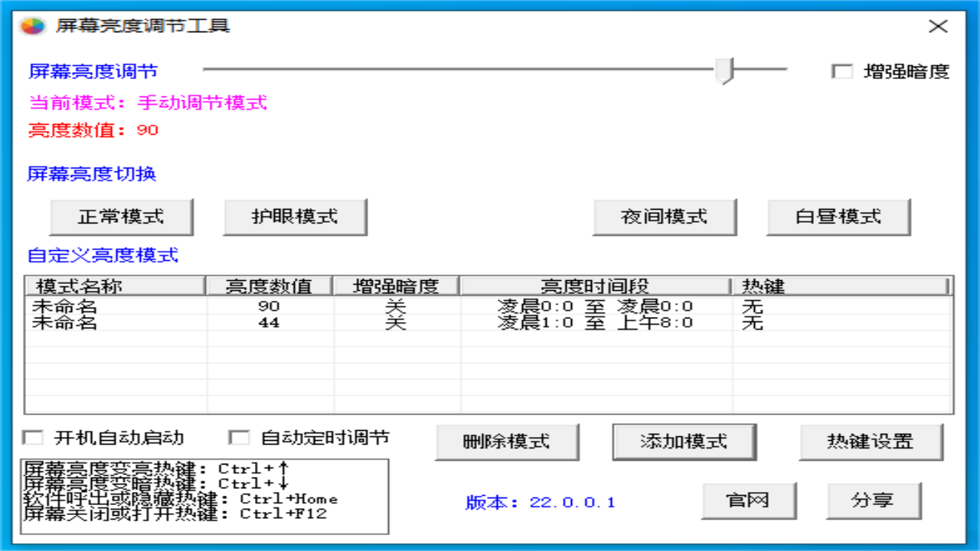Click the 添加模式 button
Image resolution: width=980 pixels, height=551 pixels.
tap(684, 442)
